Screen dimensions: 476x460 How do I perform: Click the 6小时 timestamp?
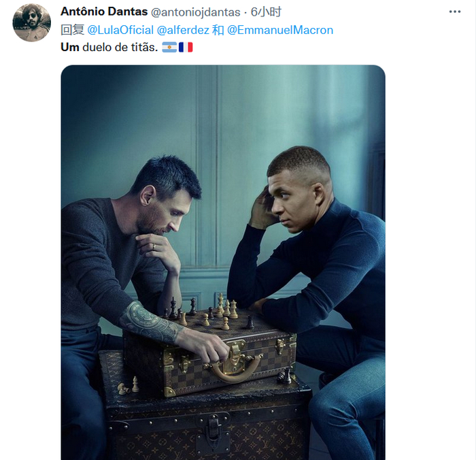tap(266, 12)
